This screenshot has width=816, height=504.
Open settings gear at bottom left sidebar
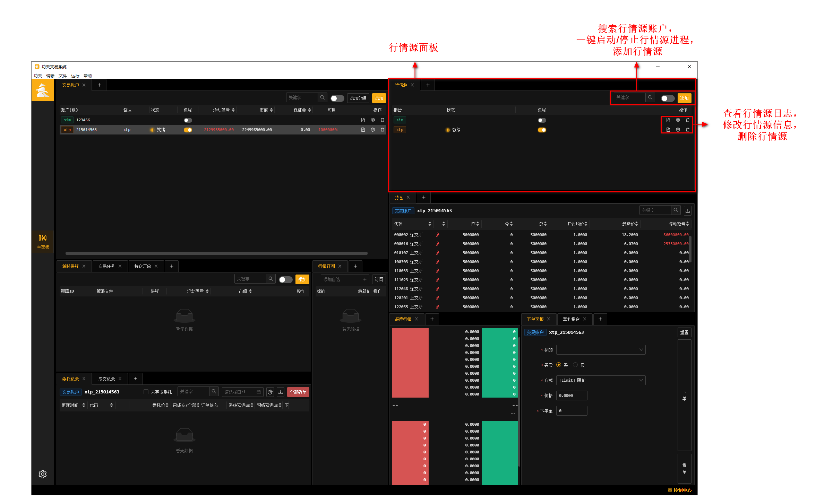pos(42,474)
